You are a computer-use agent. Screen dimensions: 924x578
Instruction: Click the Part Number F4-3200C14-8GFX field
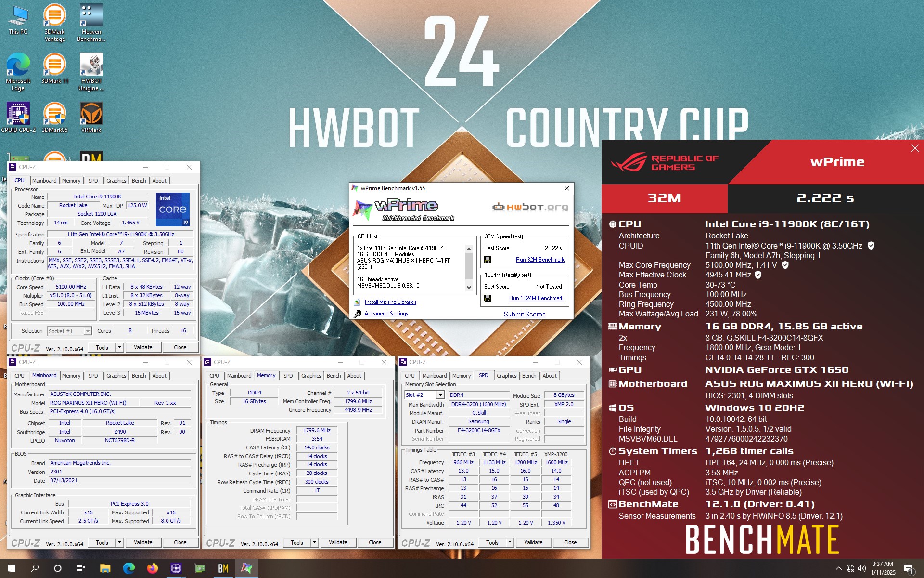pos(479,430)
